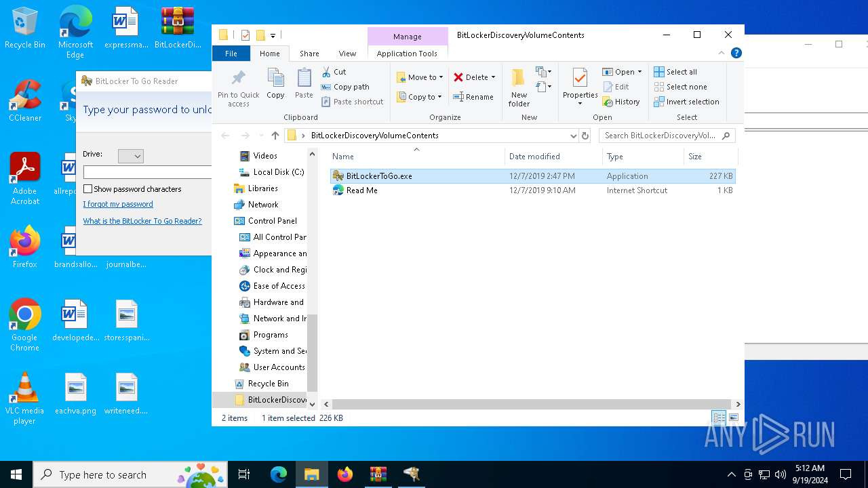This screenshot has height=488, width=868.
Task: Open Recycle Bin desktop icon
Action: [x=24, y=28]
